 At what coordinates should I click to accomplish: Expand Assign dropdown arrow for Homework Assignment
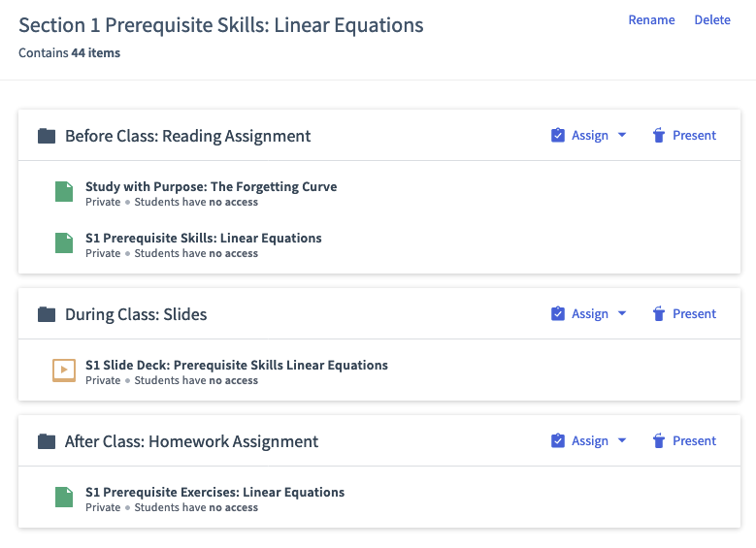pos(622,440)
